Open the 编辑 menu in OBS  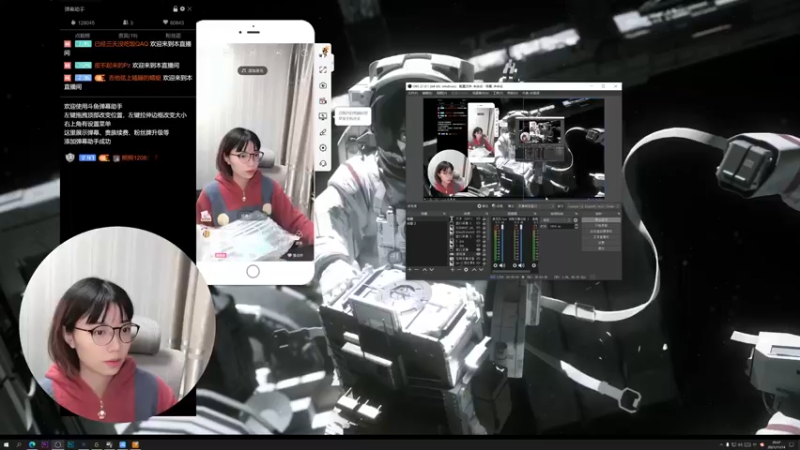[427, 93]
